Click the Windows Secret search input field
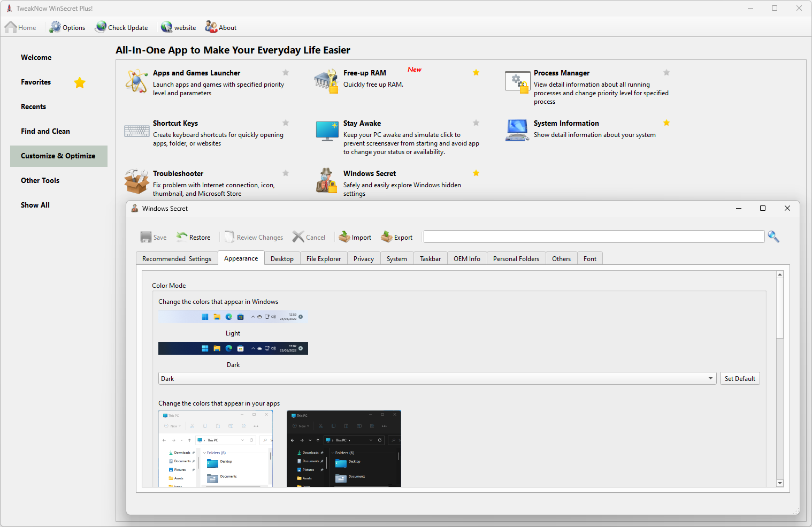 [x=594, y=236]
